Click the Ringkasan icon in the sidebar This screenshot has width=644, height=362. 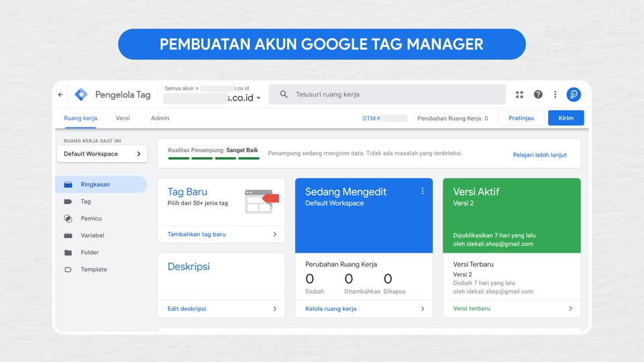click(68, 185)
